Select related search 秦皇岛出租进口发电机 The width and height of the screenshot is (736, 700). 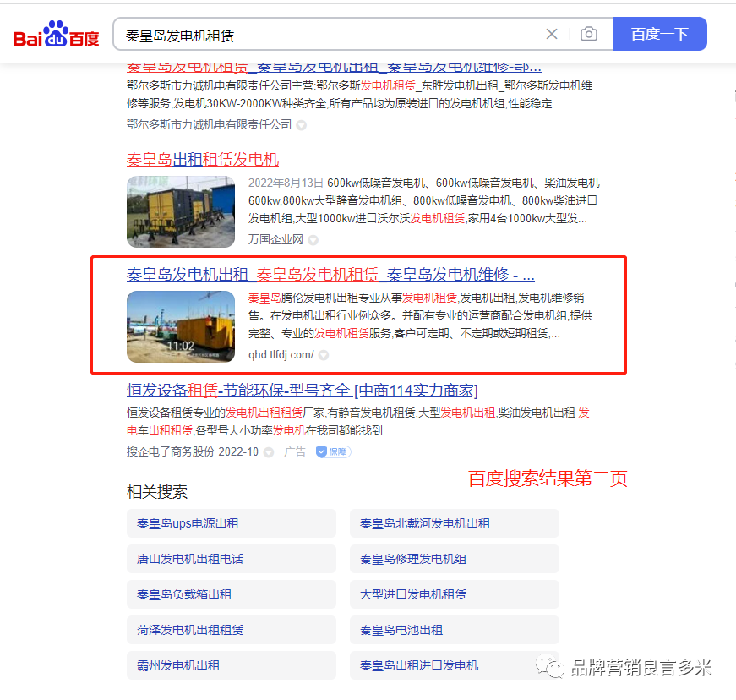pos(455,665)
